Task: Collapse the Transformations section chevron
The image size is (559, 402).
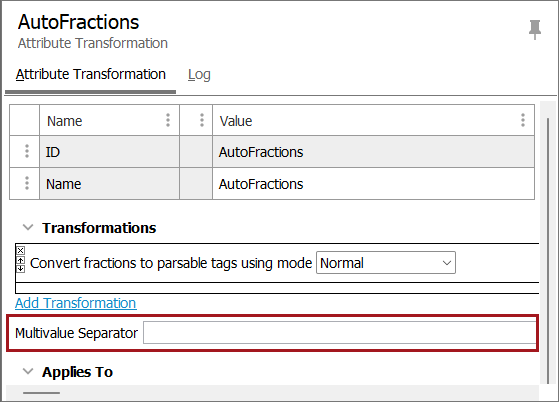Action: [x=28, y=227]
